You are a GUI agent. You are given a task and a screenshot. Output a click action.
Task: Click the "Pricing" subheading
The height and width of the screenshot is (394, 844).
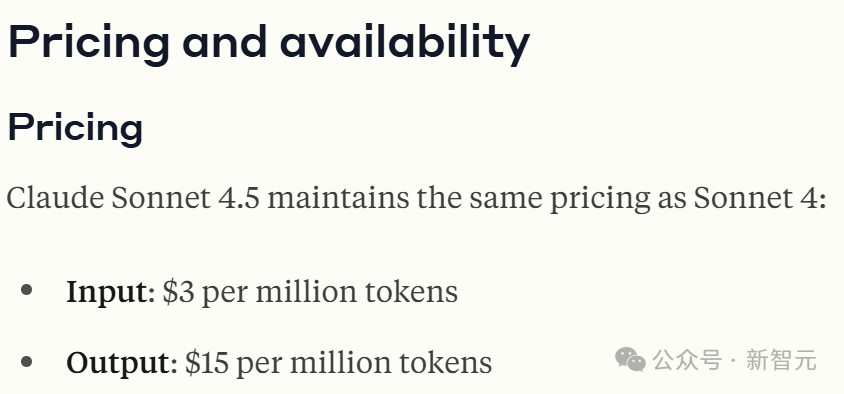tap(75, 128)
